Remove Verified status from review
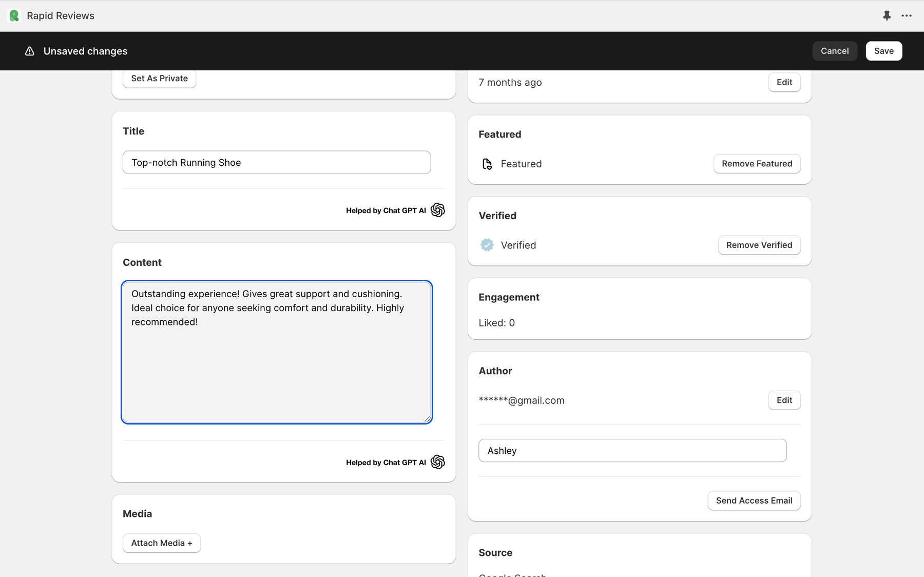The height and width of the screenshot is (577, 924). [x=759, y=245]
